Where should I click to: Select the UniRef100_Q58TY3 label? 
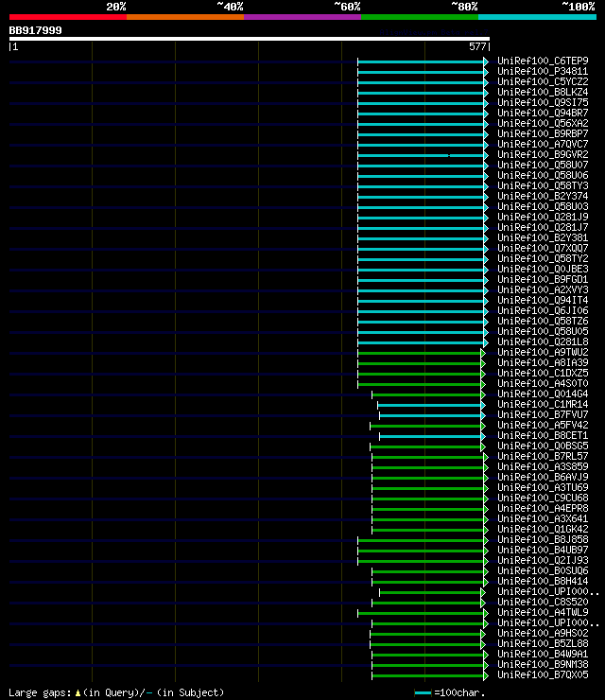click(543, 185)
